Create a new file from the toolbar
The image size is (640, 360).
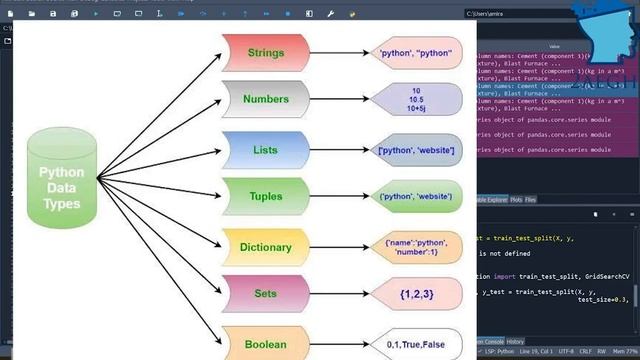coord(10,14)
